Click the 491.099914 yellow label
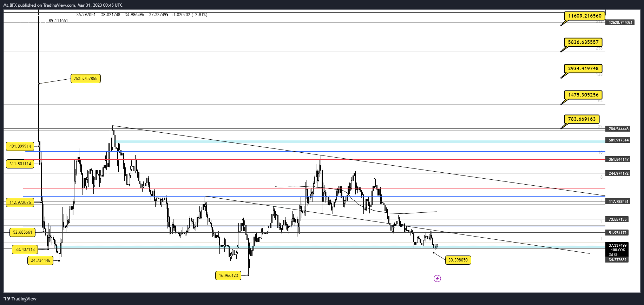Screen dimensions: 644x305 click(20, 146)
